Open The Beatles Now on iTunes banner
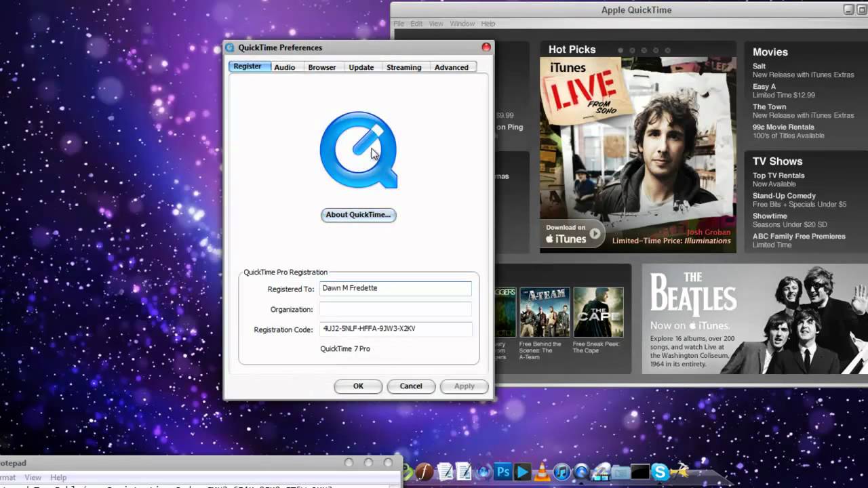 755,319
